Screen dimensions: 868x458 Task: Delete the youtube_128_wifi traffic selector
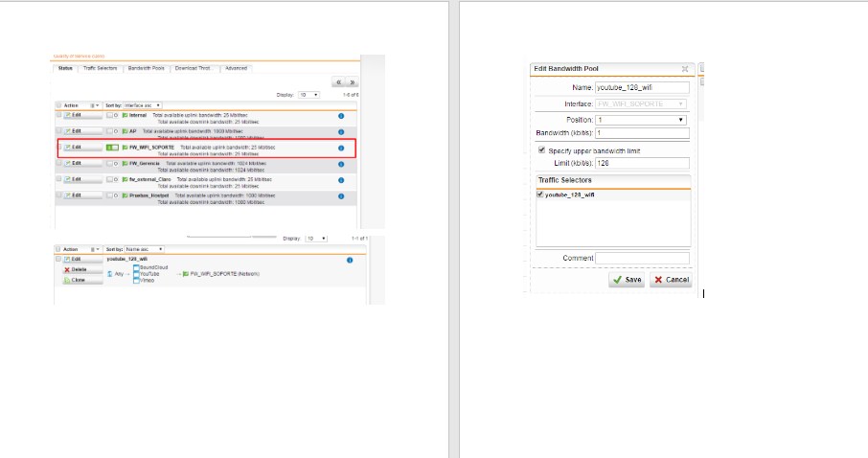[82, 269]
